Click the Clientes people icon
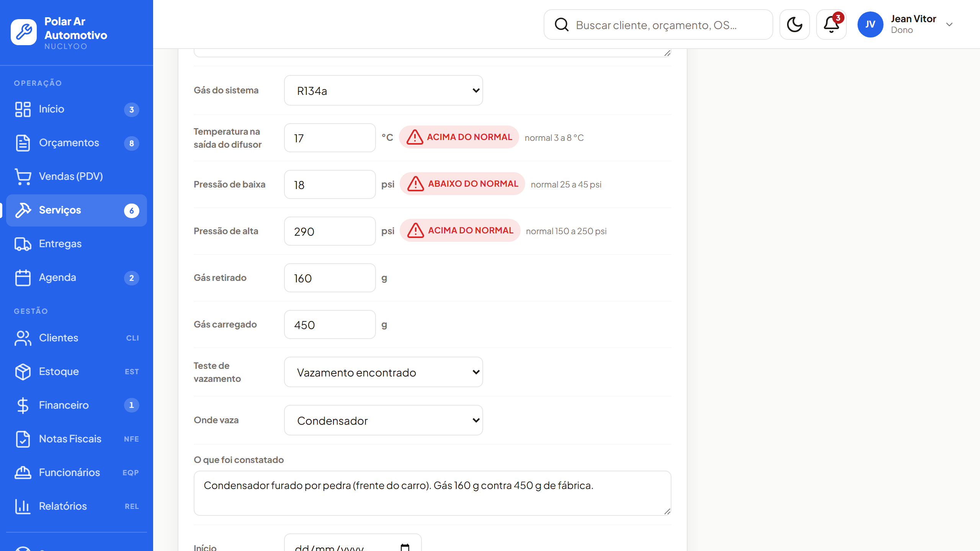980x551 pixels. click(x=23, y=338)
